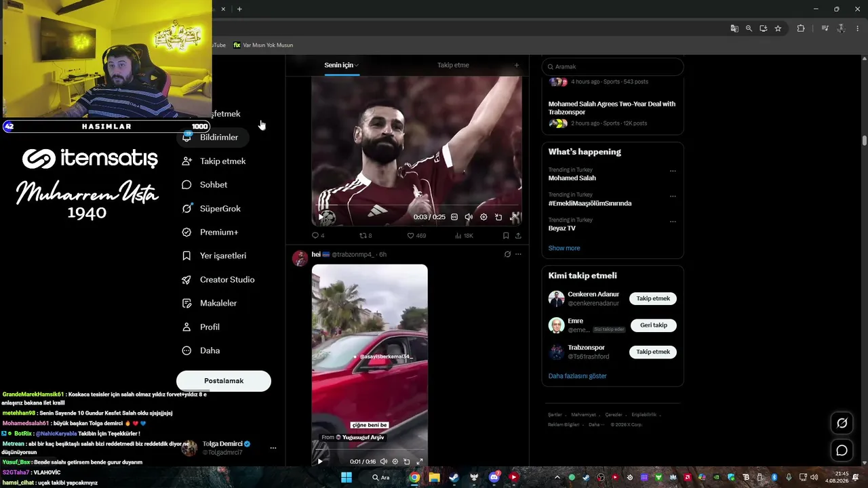Play the Salah video
868x488 pixels.
coord(321,217)
